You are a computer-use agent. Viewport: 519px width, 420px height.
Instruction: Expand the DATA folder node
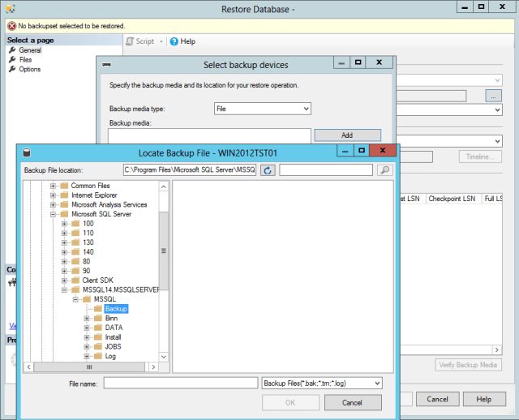coord(87,328)
